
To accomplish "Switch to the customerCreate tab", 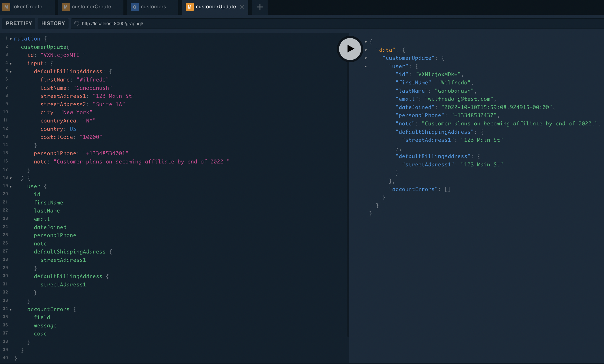I will (91, 7).
